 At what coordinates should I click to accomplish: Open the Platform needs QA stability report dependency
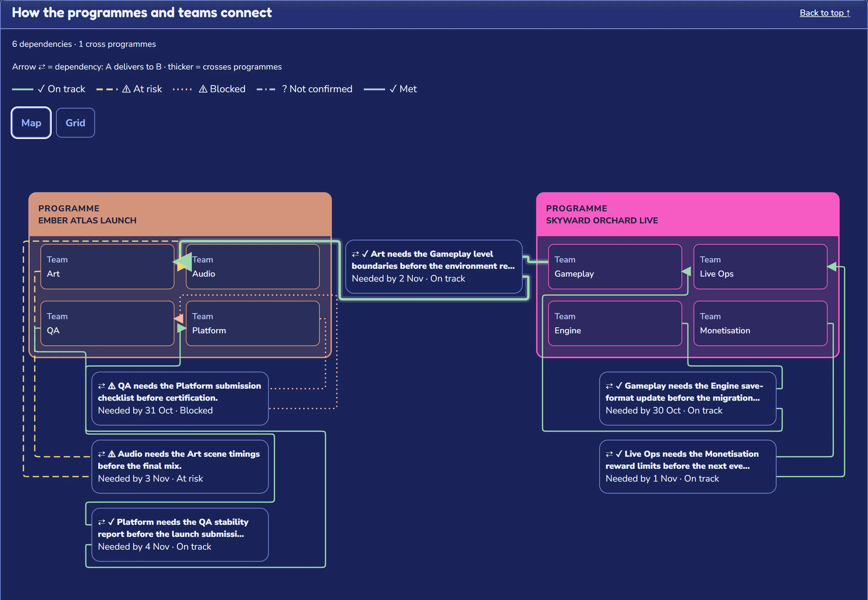point(180,535)
